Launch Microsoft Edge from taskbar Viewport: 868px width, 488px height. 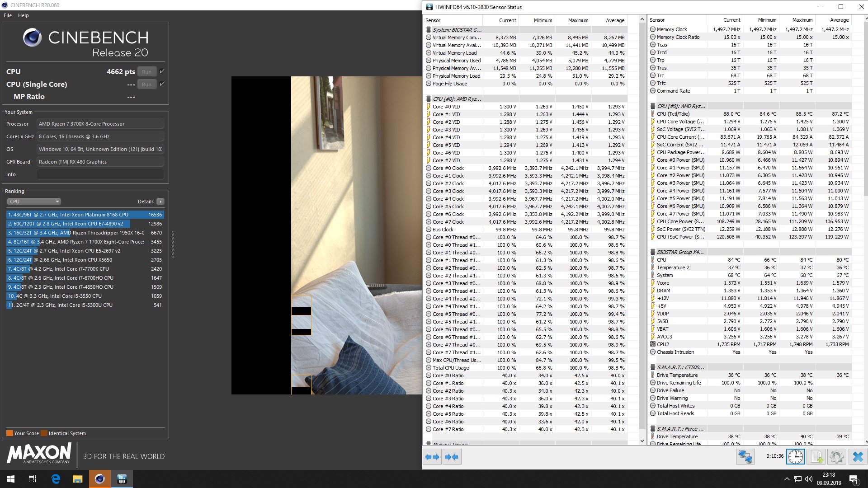56,479
